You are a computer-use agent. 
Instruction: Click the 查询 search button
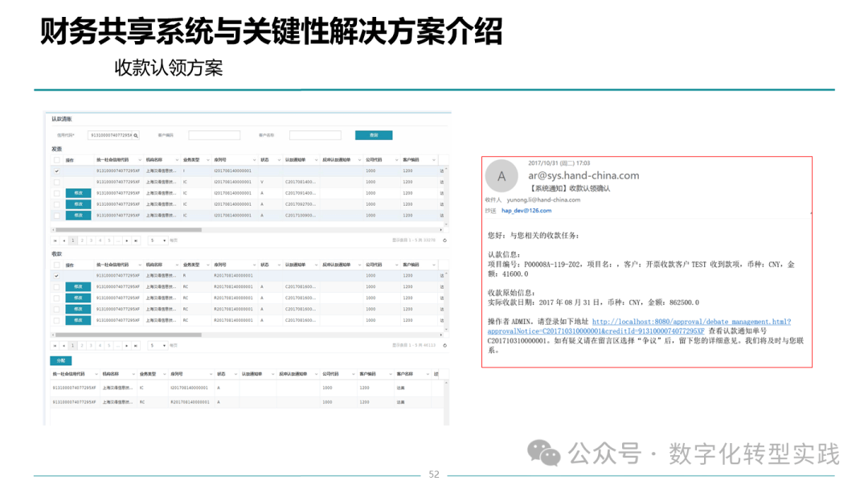374,135
